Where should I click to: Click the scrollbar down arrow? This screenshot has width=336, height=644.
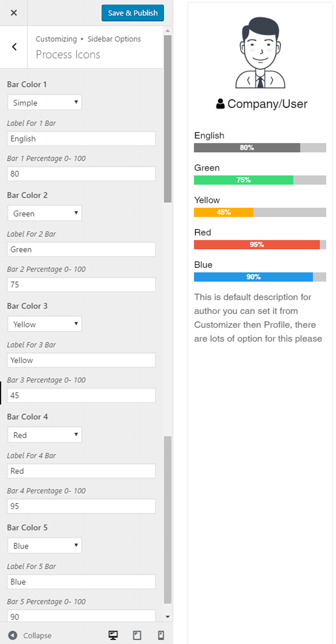click(168, 617)
